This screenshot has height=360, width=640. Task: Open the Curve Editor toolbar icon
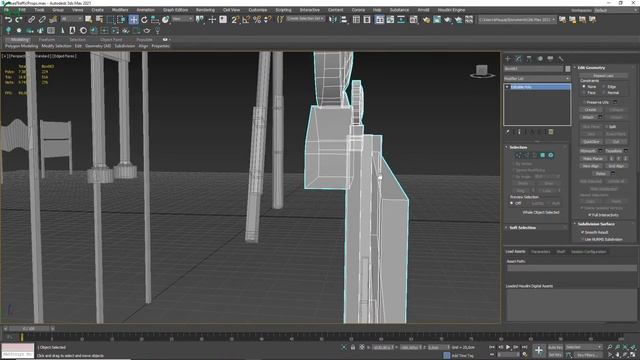pos(390,19)
